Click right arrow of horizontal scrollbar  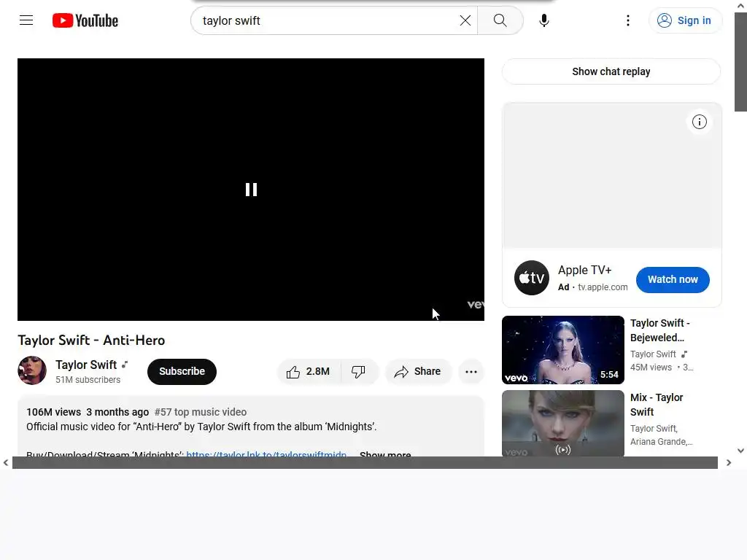click(x=729, y=462)
